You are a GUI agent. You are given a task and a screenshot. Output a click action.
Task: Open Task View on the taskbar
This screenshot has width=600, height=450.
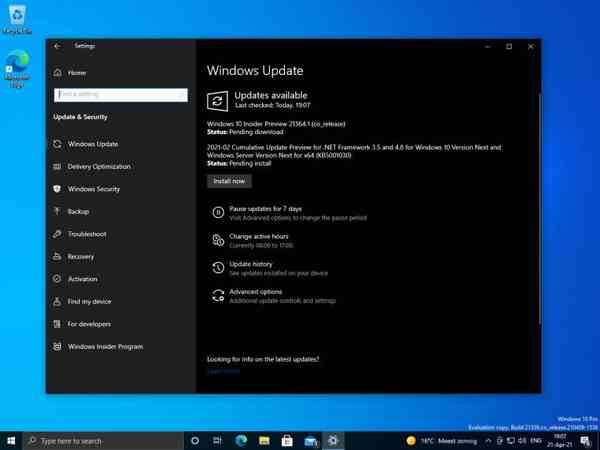217,441
